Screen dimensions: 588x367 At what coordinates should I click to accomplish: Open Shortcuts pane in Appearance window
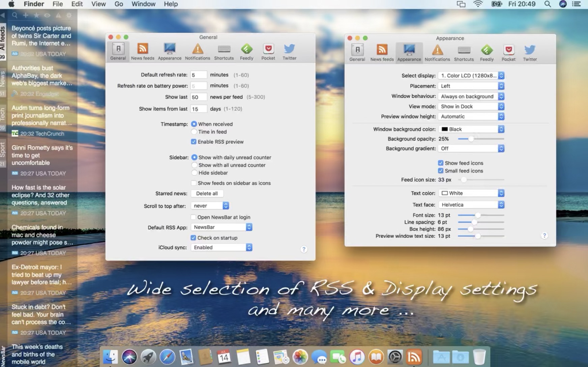[464, 53]
